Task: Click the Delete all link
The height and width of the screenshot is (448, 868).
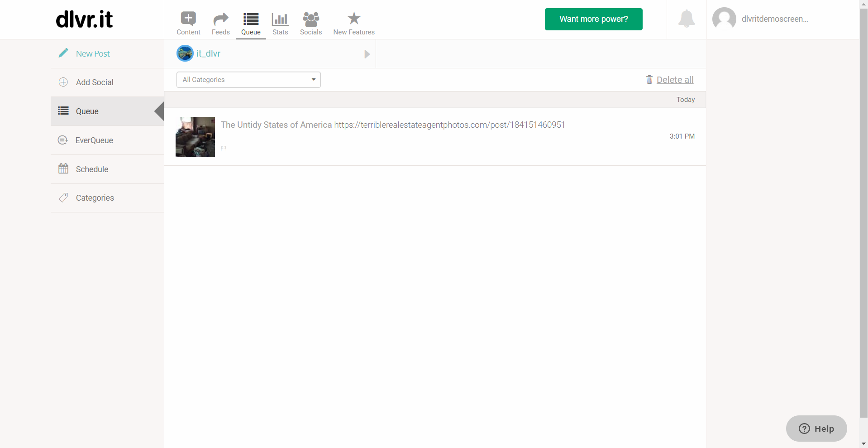Action: click(675, 80)
